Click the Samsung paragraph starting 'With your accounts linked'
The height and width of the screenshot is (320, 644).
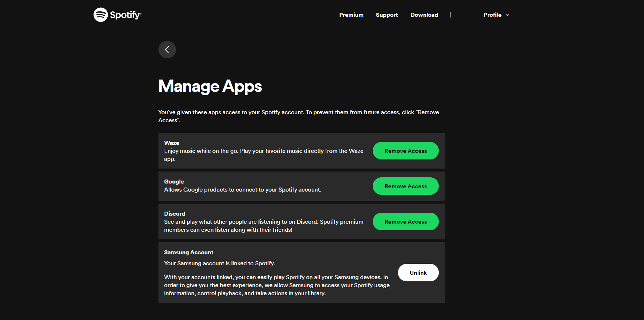coord(277,285)
